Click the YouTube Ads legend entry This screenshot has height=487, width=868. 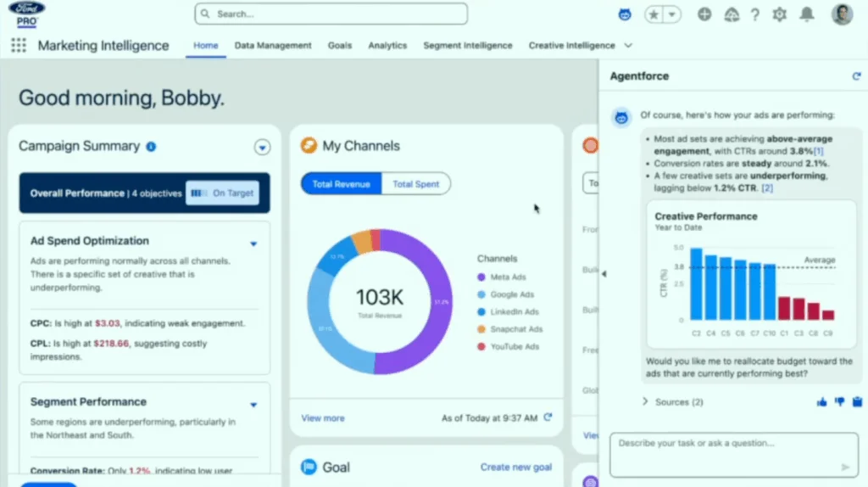[509, 346]
